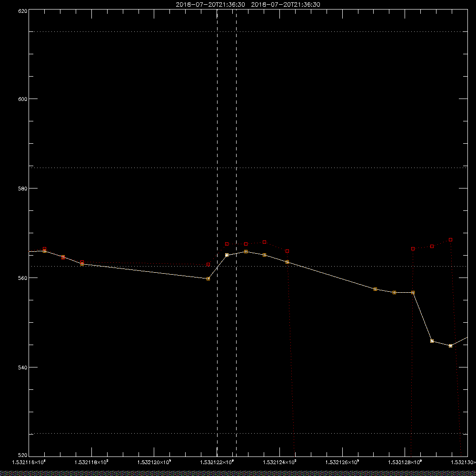Click x-axis label 1.532124×10⁹

tap(279, 462)
